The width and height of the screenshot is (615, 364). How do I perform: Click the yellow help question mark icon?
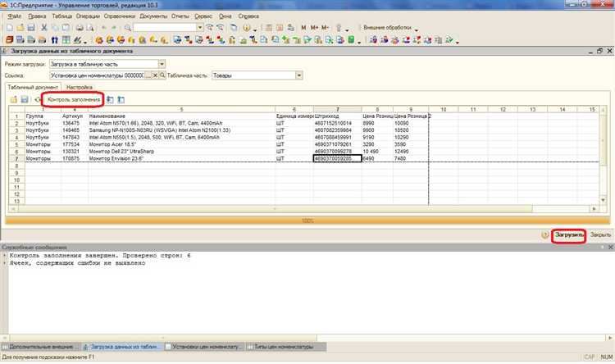point(545,234)
